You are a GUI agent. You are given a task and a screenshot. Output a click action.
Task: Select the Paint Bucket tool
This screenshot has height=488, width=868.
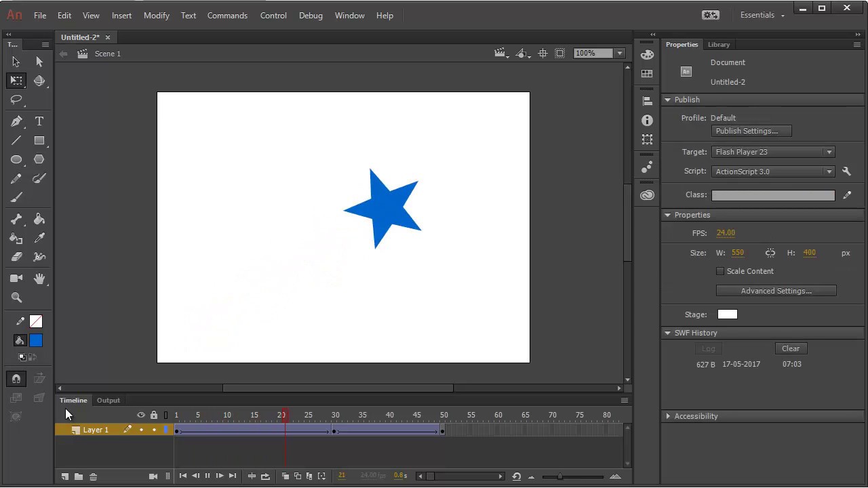pyautogui.click(x=39, y=219)
